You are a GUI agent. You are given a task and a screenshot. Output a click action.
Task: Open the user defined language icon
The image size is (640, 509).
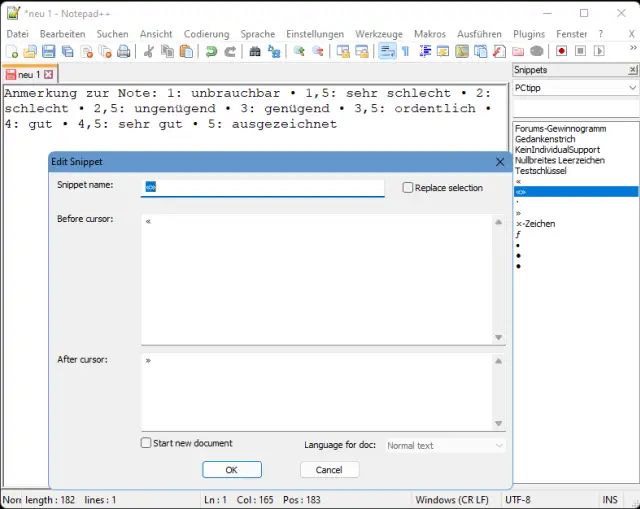tap(443, 51)
